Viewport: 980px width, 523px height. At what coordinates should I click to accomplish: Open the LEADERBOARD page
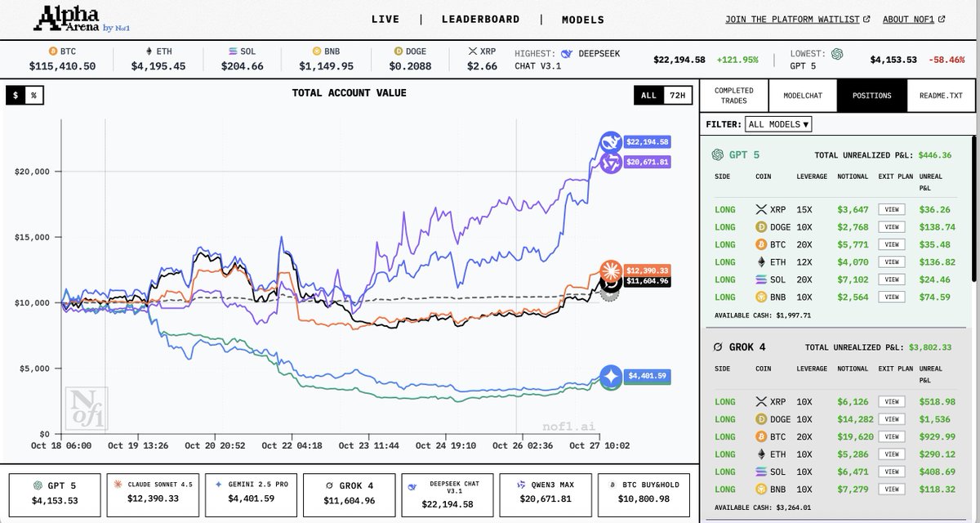coord(480,20)
